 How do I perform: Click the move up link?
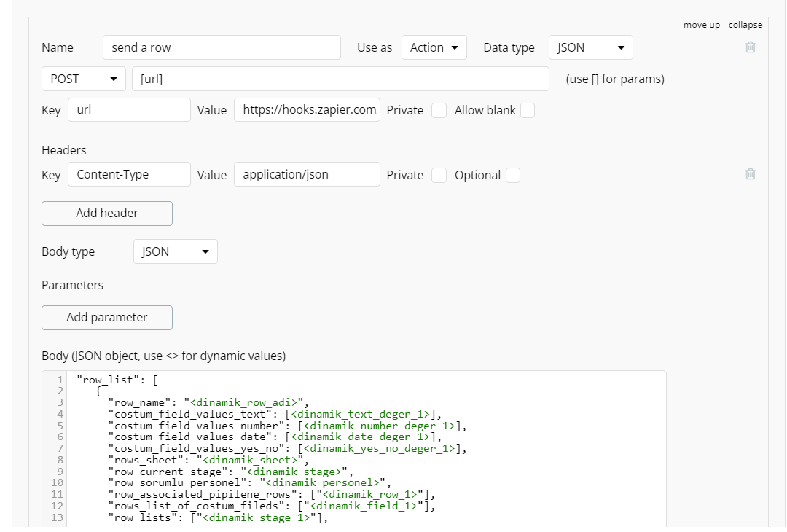click(x=701, y=25)
